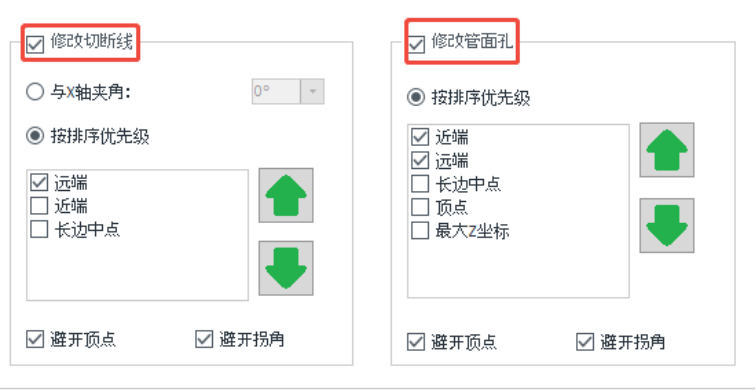The image size is (756, 392).
Task: Click the 0° angle combo box field
Action: coord(288,92)
